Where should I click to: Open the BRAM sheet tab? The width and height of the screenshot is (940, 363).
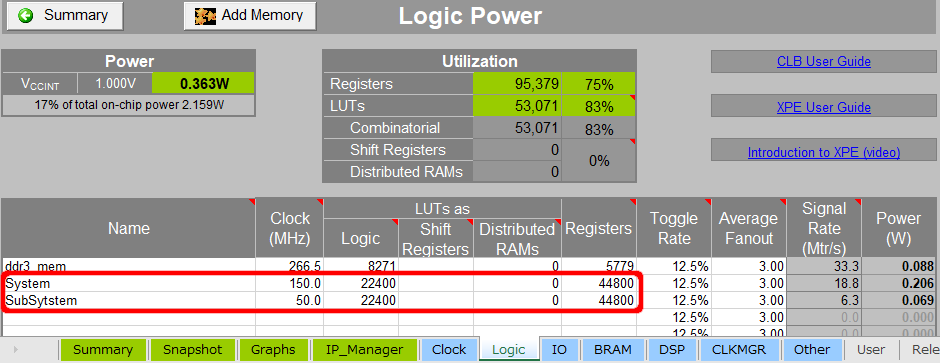point(614,350)
